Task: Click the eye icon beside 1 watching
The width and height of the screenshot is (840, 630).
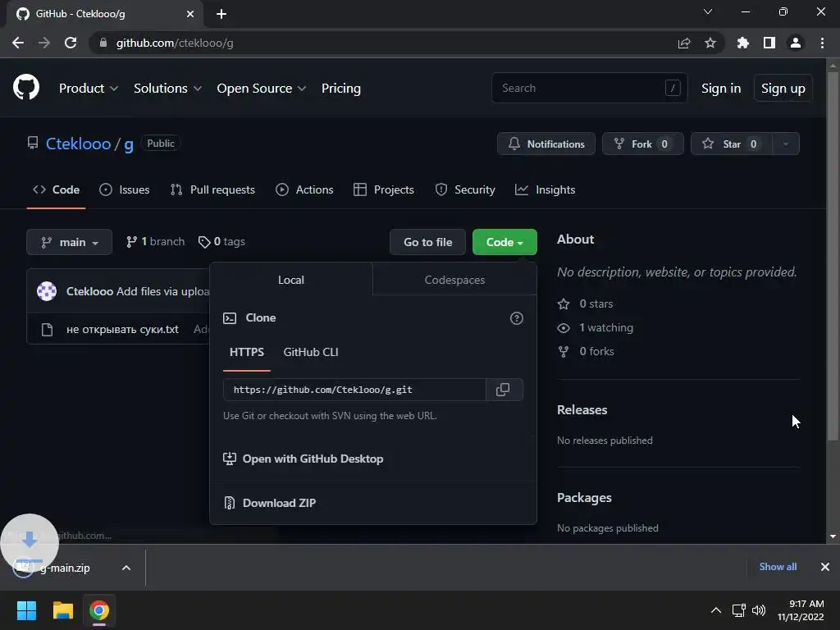Action: (x=563, y=328)
